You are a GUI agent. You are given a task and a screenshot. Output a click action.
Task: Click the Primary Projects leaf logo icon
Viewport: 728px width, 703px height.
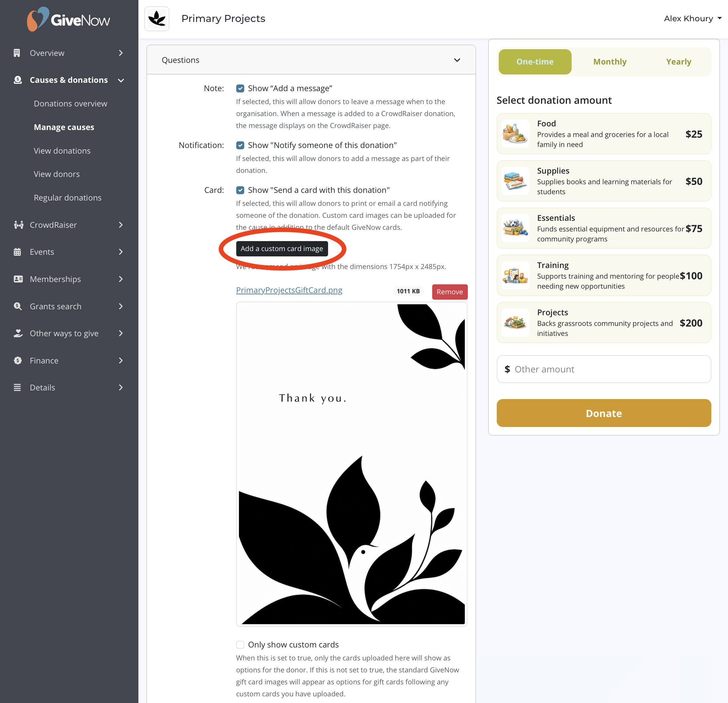point(157,19)
